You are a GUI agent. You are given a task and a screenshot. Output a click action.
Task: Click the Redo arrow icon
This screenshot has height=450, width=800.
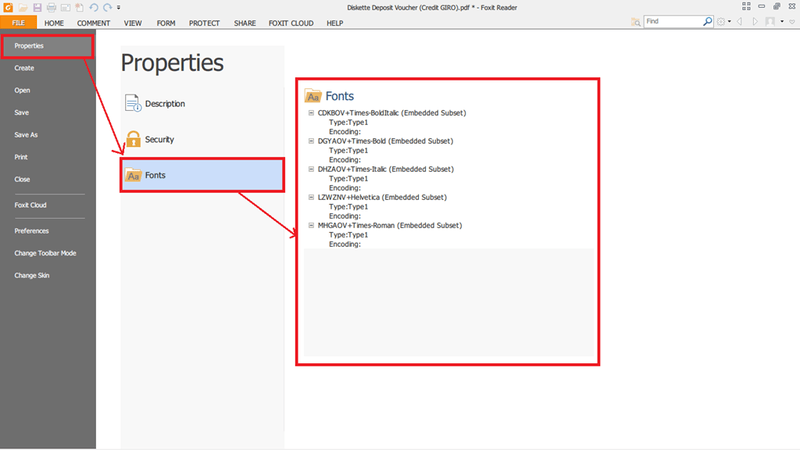coord(107,8)
